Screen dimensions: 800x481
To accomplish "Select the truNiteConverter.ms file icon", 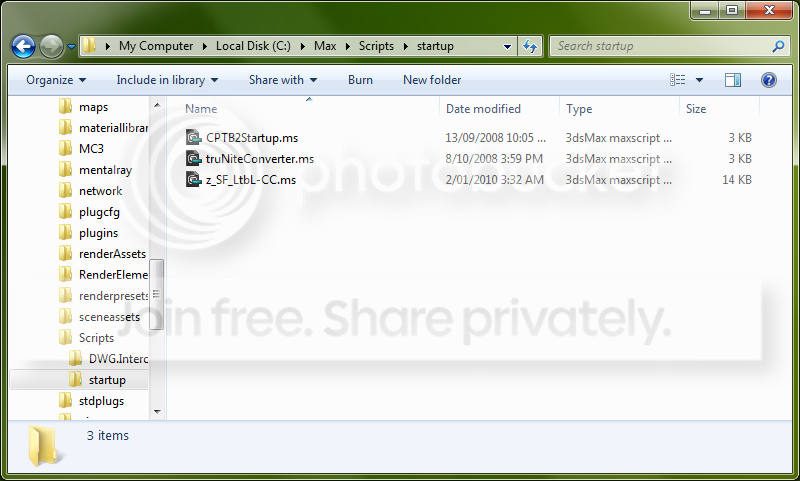I will click(x=193, y=159).
